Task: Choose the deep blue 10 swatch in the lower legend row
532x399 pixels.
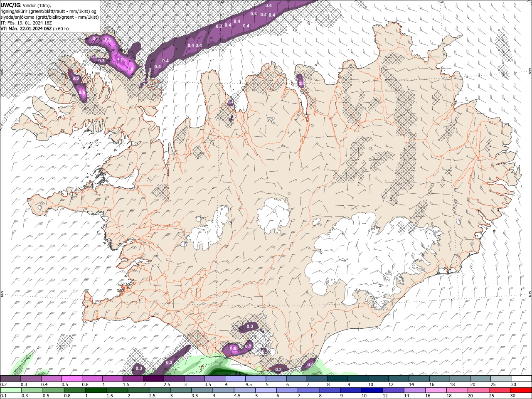Action: click(372, 390)
